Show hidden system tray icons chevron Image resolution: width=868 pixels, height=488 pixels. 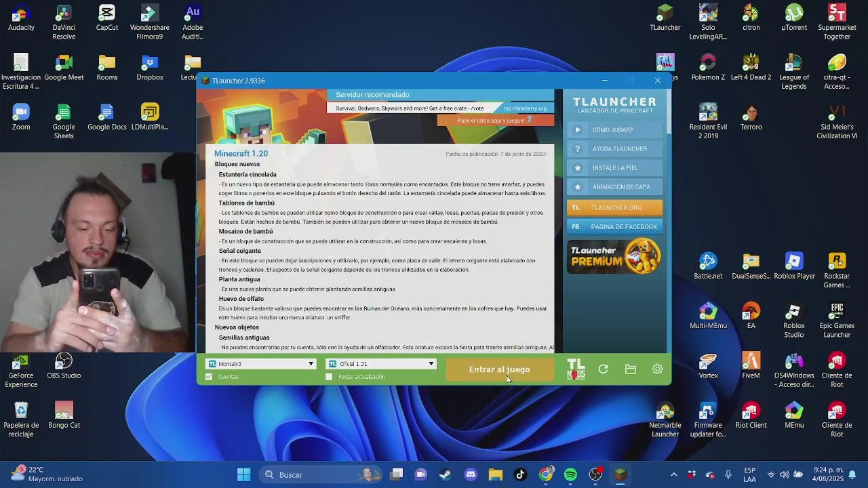click(673, 474)
